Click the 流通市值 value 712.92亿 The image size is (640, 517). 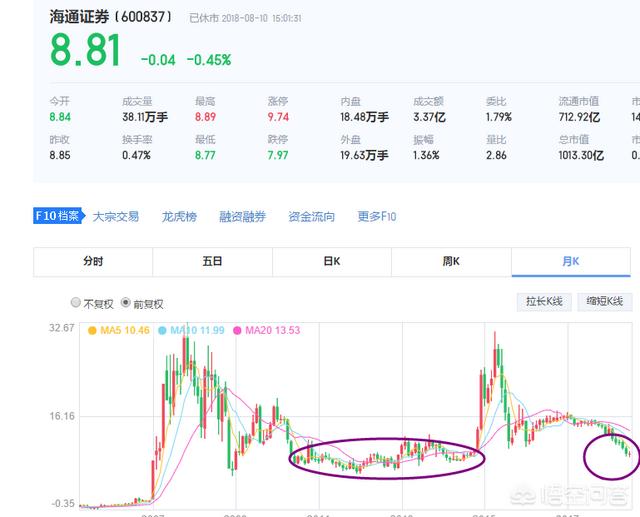tap(580, 118)
